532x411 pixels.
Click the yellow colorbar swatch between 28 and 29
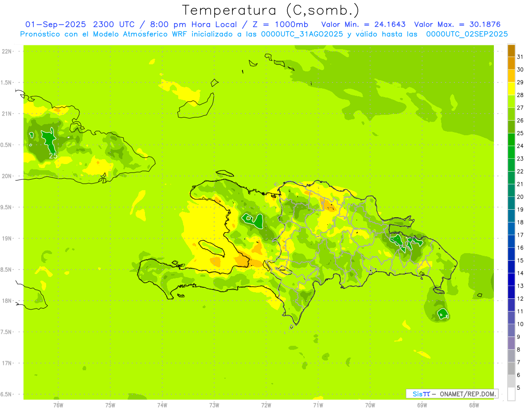pyautogui.click(x=511, y=89)
